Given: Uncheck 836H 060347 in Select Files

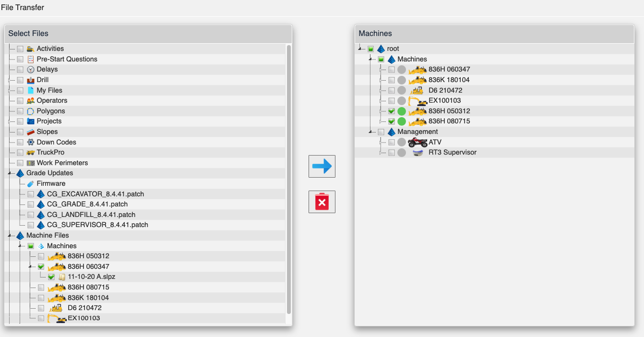Looking at the screenshot, I should [41, 266].
